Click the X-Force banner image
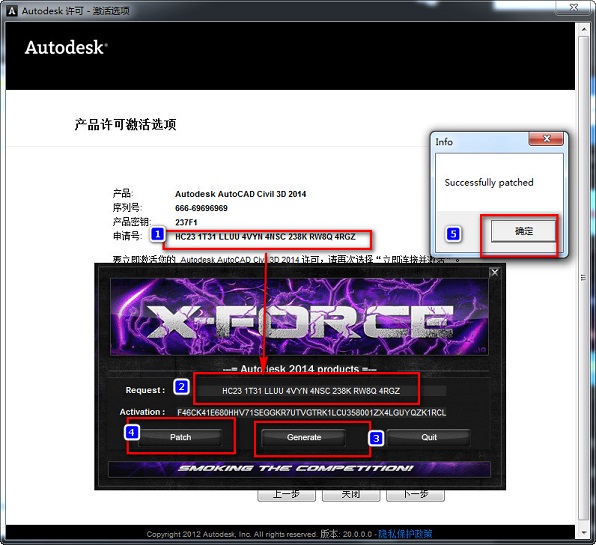 pyautogui.click(x=299, y=317)
